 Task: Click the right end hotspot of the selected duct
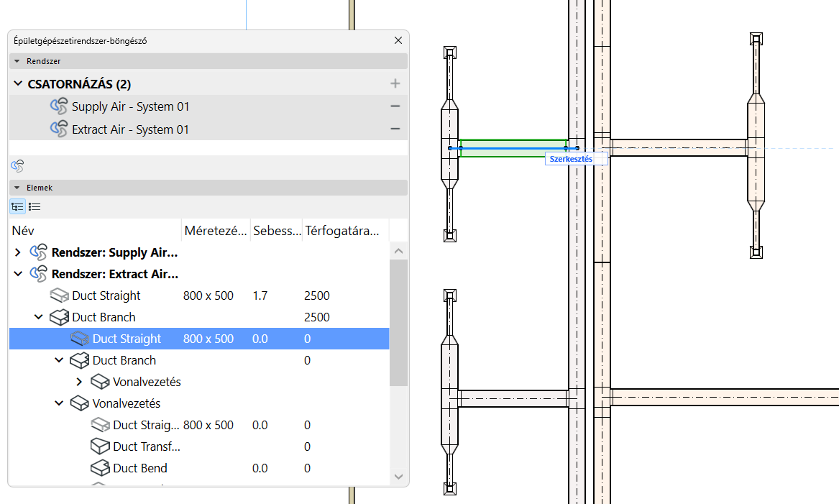[x=577, y=148]
